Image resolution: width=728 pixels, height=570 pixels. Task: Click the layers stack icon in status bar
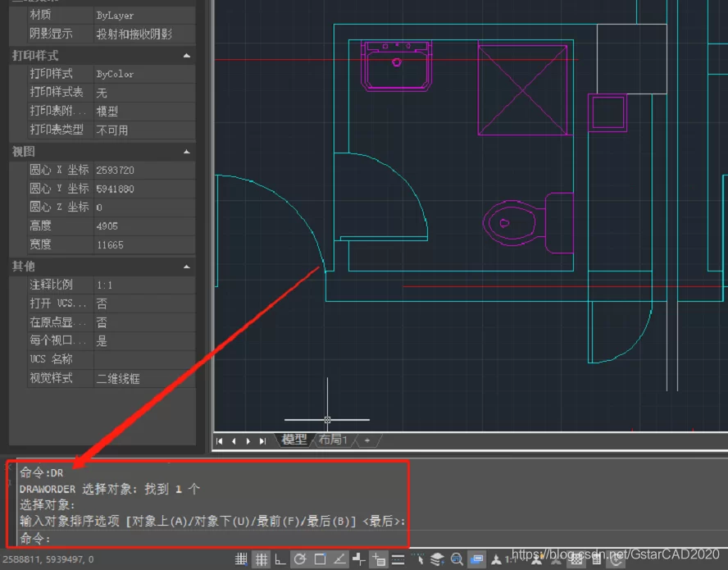pyautogui.click(x=437, y=560)
